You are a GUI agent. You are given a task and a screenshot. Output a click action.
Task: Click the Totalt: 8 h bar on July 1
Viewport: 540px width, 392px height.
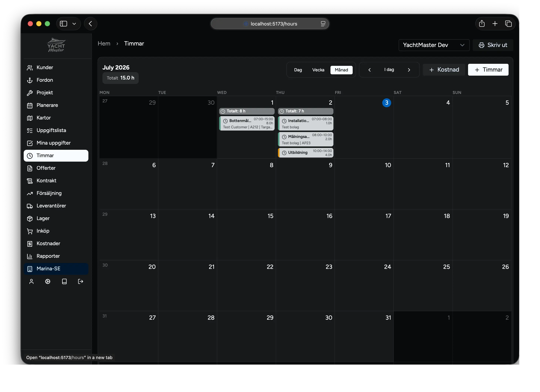pyautogui.click(x=247, y=111)
